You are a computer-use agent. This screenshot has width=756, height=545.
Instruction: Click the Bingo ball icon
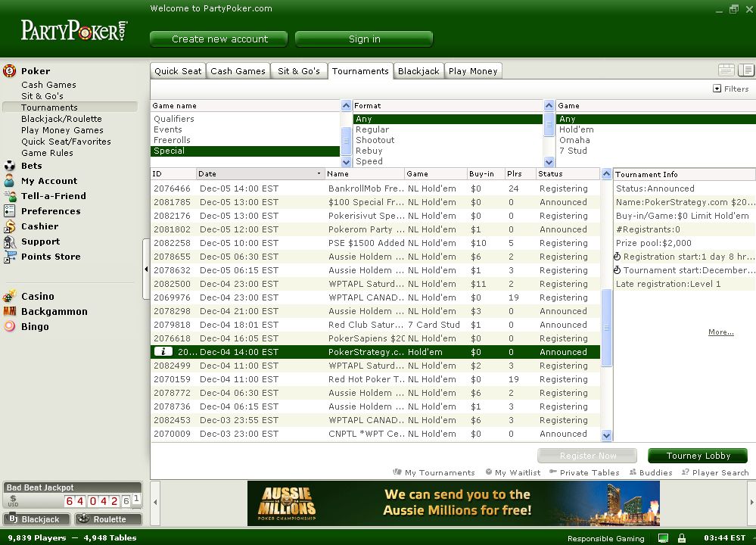click(9, 326)
